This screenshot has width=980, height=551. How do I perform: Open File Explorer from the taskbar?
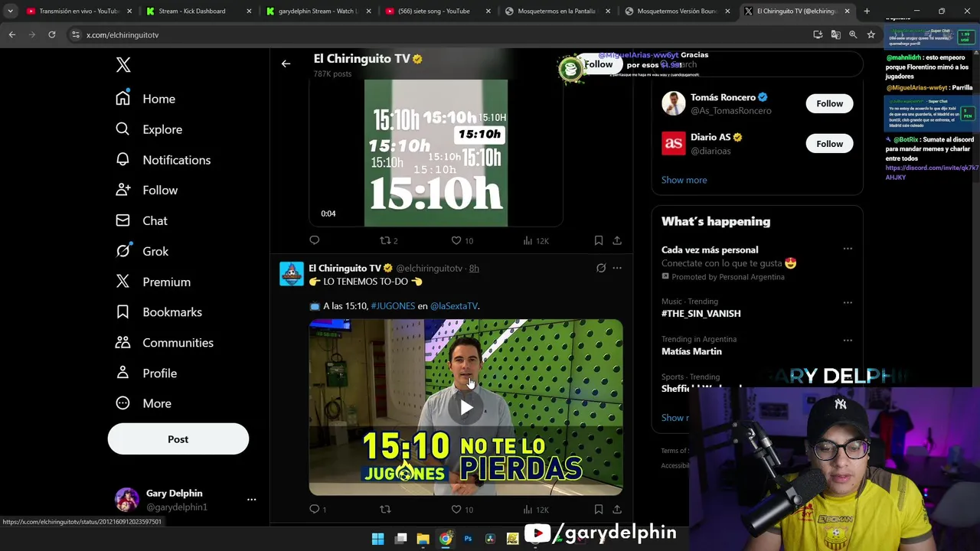[x=423, y=539]
